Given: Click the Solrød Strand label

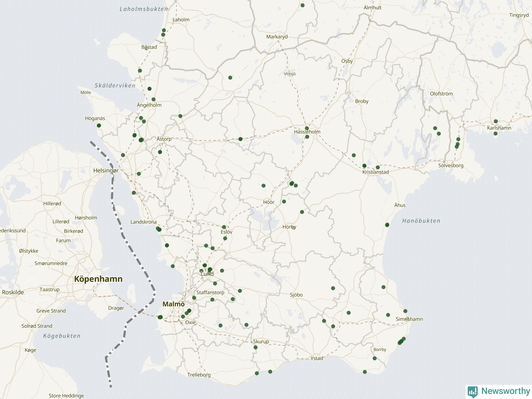Looking at the screenshot, I should click(x=37, y=326).
